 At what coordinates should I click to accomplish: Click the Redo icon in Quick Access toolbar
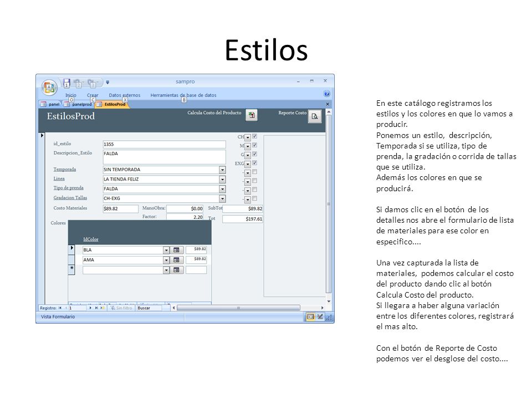[92, 83]
